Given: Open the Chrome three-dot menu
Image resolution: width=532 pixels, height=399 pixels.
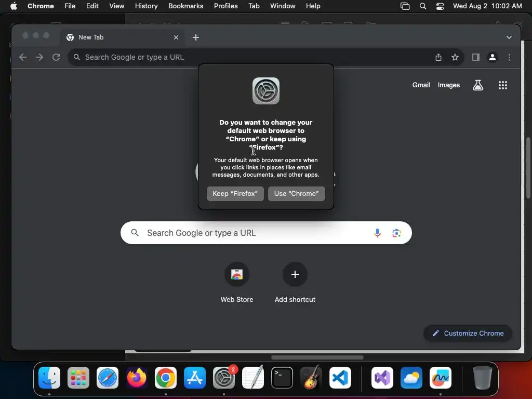Looking at the screenshot, I should pos(509,57).
